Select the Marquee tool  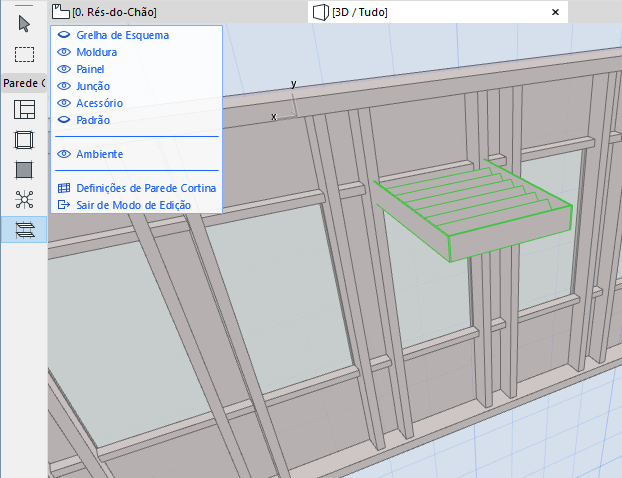[24, 54]
